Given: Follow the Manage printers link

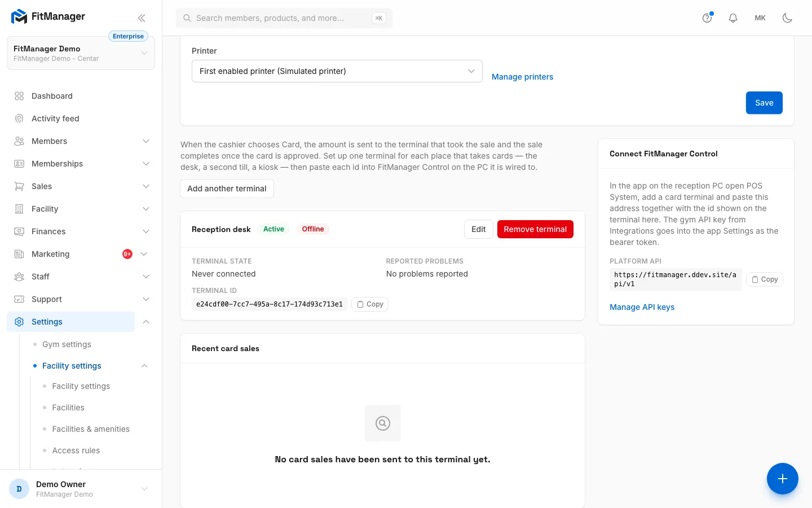Looking at the screenshot, I should [x=522, y=77].
